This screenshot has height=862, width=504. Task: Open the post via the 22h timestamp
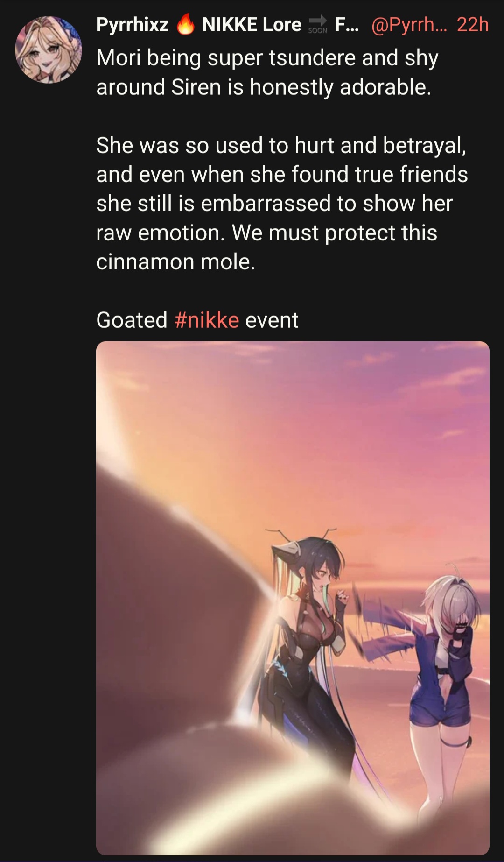pyautogui.click(x=472, y=24)
